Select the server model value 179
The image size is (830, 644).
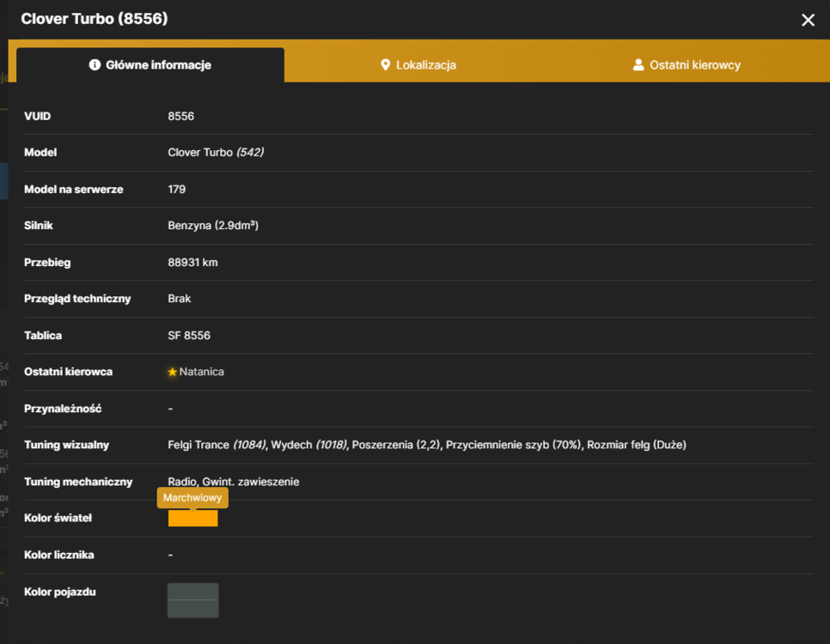click(x=177, y=190)
